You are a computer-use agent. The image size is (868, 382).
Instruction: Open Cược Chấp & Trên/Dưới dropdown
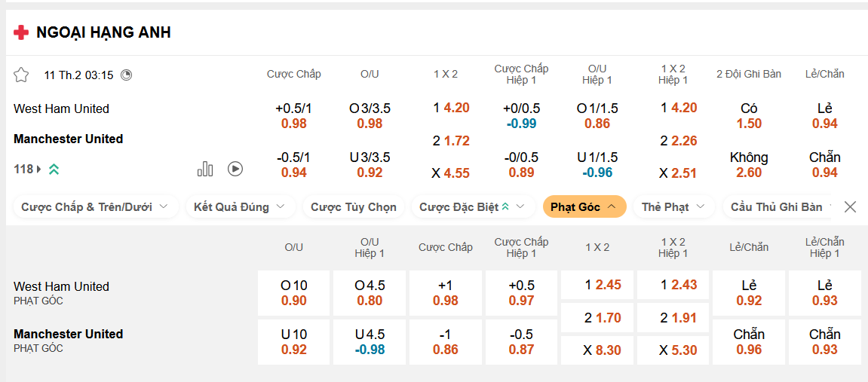95,206
